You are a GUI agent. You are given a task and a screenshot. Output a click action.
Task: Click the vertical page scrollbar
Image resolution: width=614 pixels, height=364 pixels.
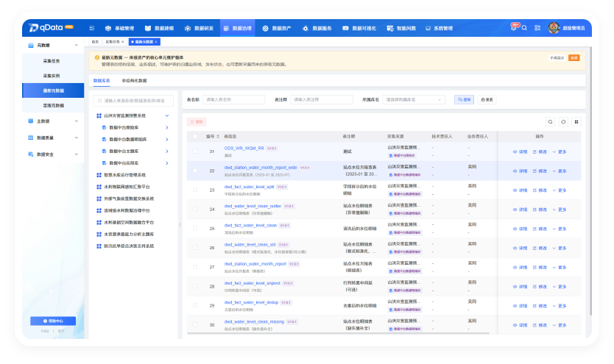(x=590, y=181)
